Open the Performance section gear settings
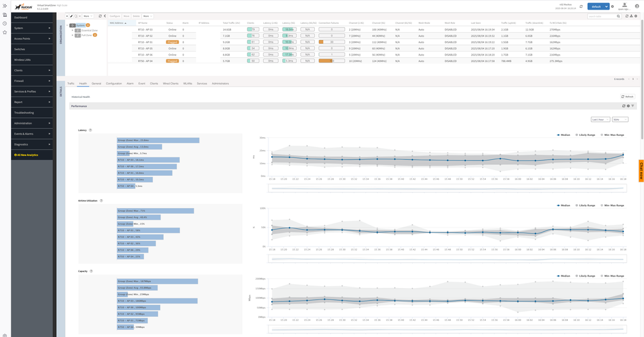Screen dimensions: 644x337 (628, 106)
